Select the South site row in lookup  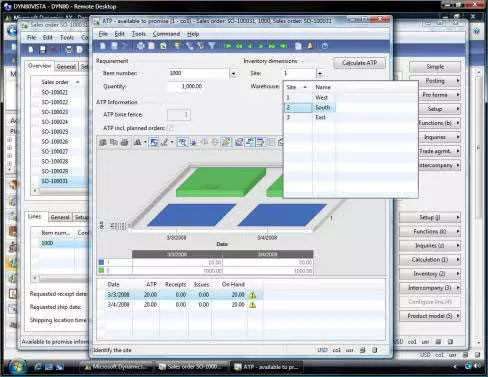[310, 107]
